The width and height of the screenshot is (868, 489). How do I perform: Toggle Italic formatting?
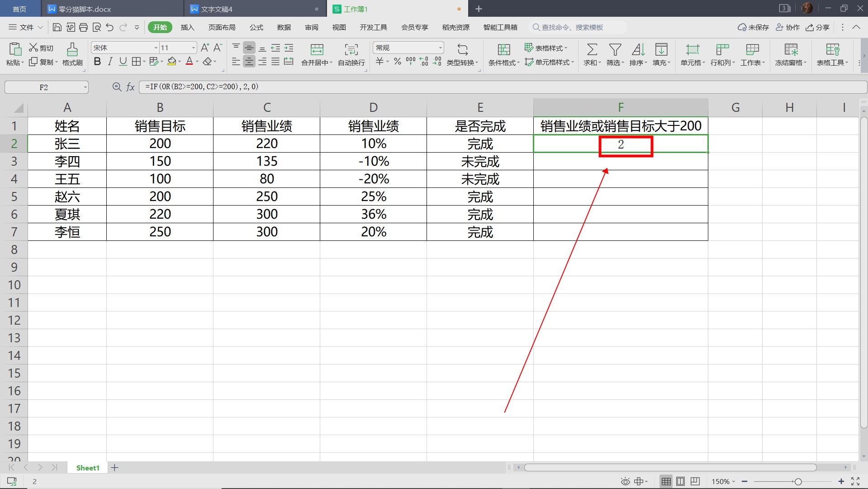(x=110, y=62)
